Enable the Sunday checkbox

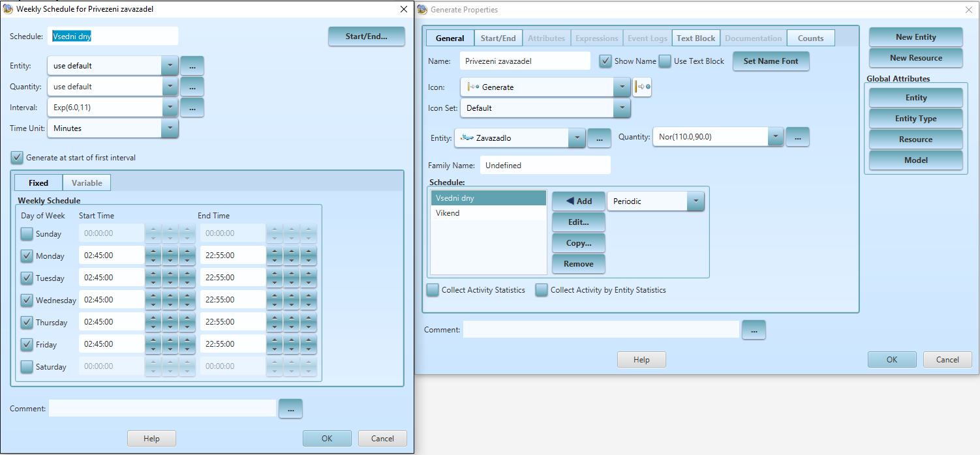27,234
